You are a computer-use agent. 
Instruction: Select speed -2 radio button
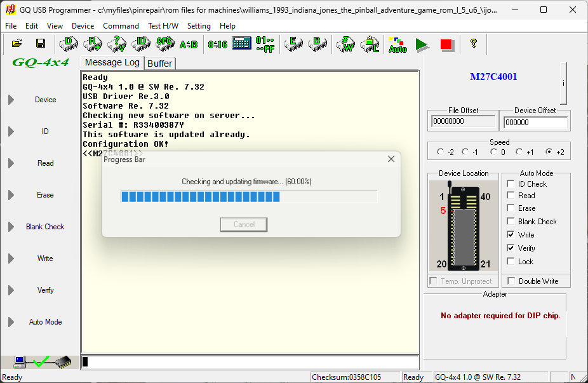[440, 152]
